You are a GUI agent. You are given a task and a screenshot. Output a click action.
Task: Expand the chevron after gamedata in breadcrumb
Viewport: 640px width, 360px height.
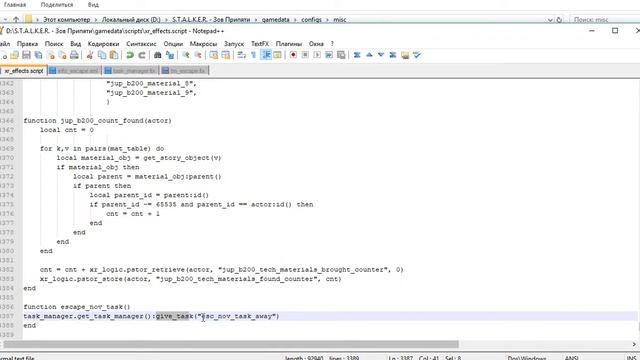tap(296, 20)
